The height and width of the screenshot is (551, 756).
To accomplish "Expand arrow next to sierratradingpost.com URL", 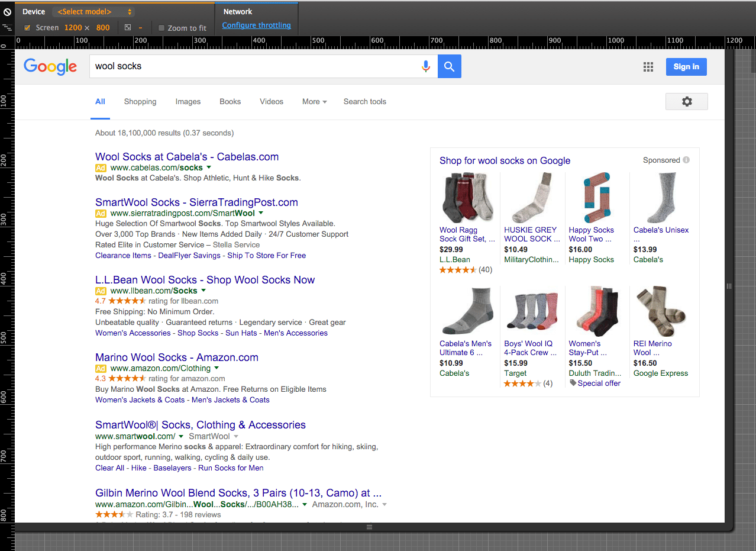I will click(261, 213).
